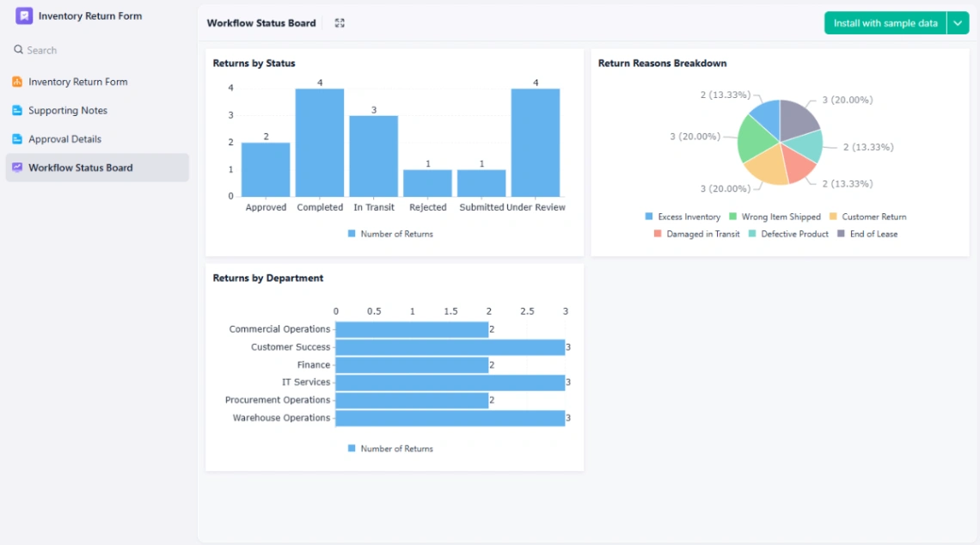Click the teal Defective Product pie slice
The image size is (980, 545).
click(x=806, y=145)
